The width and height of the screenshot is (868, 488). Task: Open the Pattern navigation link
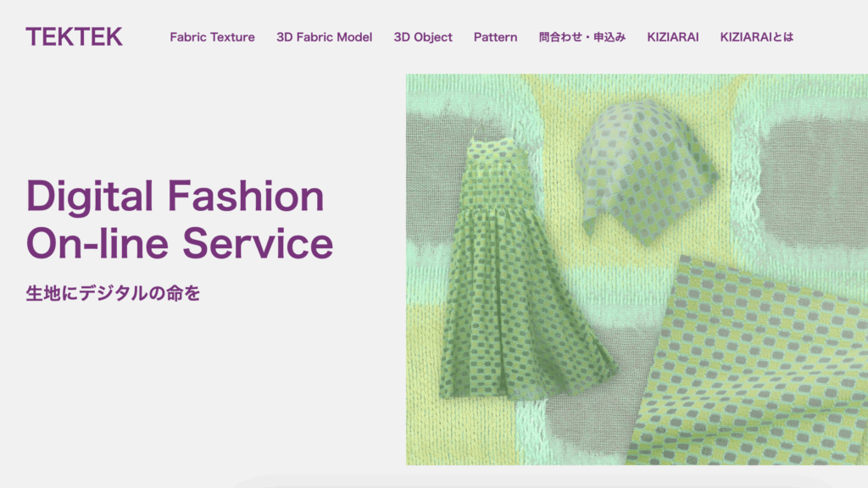click(495, 37)
